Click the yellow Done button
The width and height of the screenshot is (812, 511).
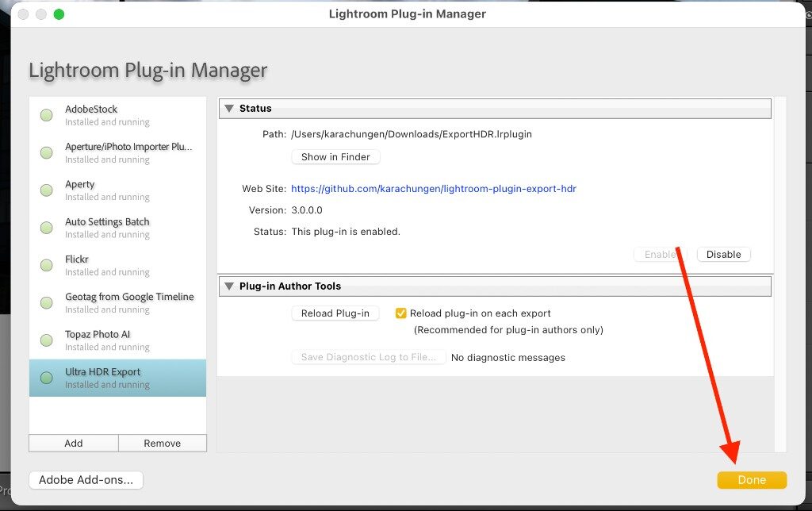pos(752,480)
